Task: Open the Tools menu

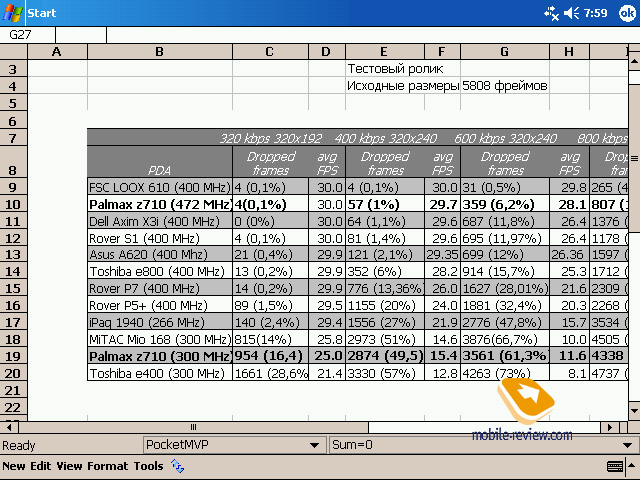Action: 148,466
